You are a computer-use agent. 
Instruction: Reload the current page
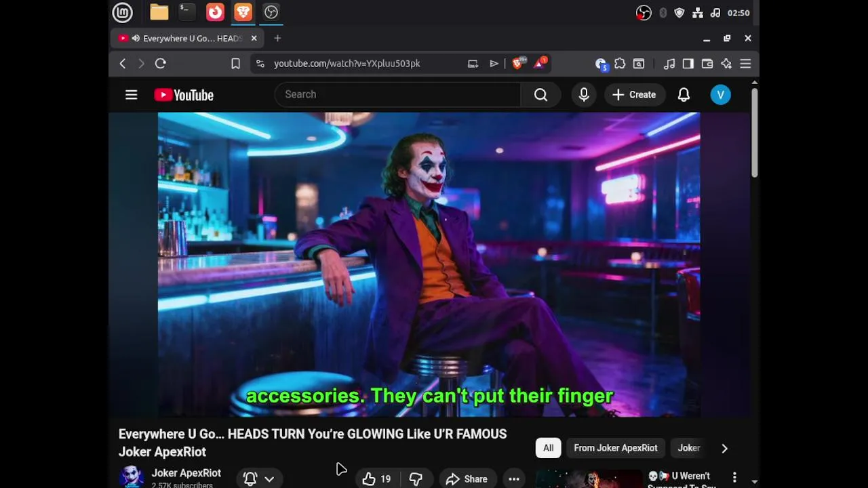tap(161, 64)
